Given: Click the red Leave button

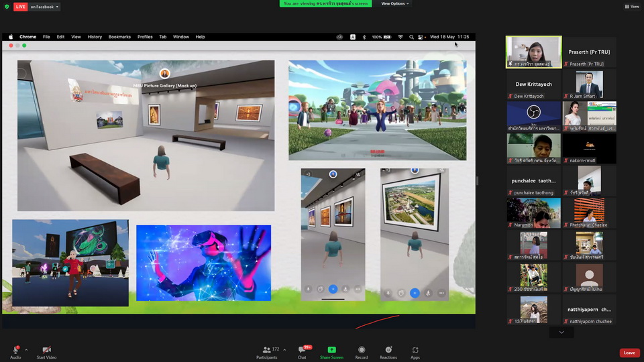Looking at the screenshot, I should coord(629,353).
